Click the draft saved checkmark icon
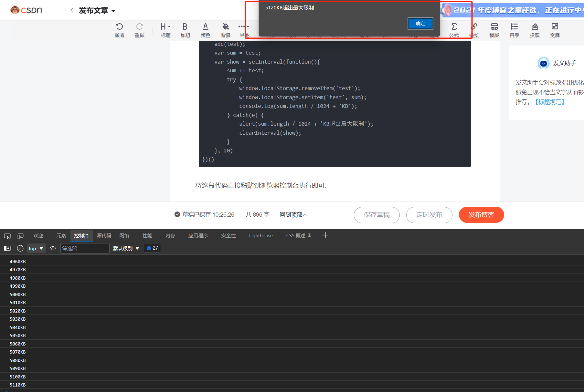 pos(177,214)
